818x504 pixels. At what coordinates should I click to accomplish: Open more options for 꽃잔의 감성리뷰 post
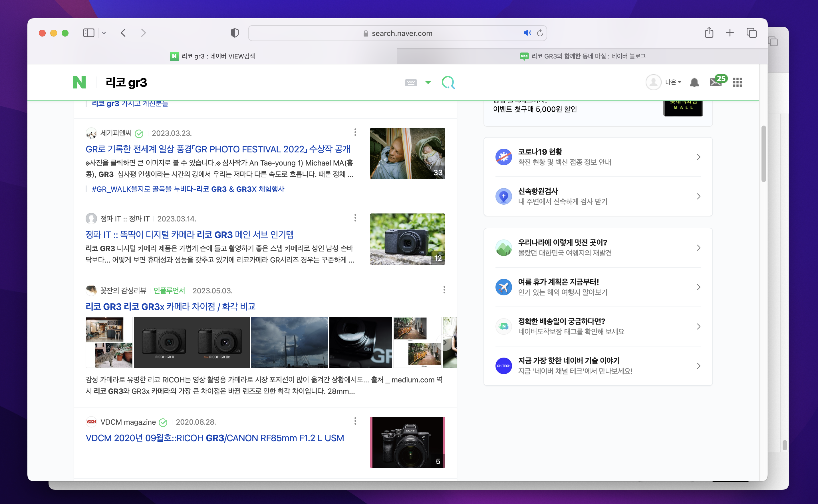[x=444, y=290]
